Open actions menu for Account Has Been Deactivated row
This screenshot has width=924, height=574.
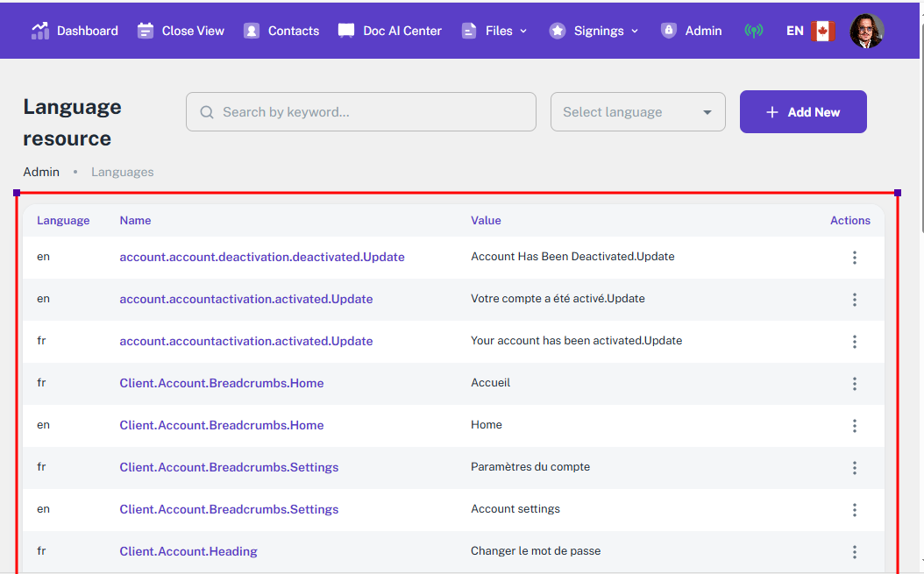854,258
